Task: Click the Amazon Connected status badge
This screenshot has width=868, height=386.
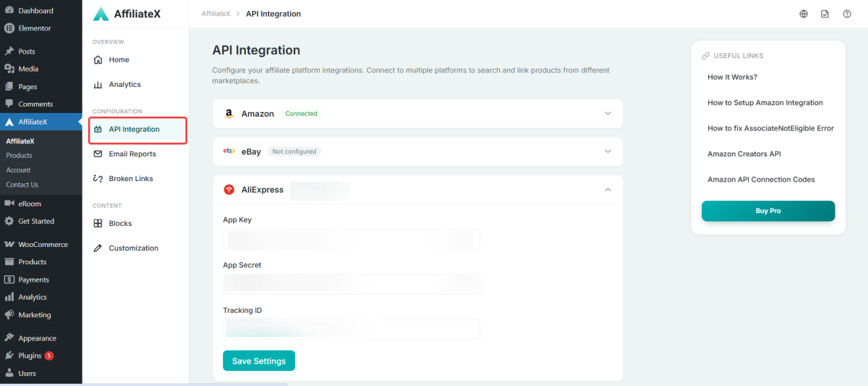Action: [x=301, y=114]
